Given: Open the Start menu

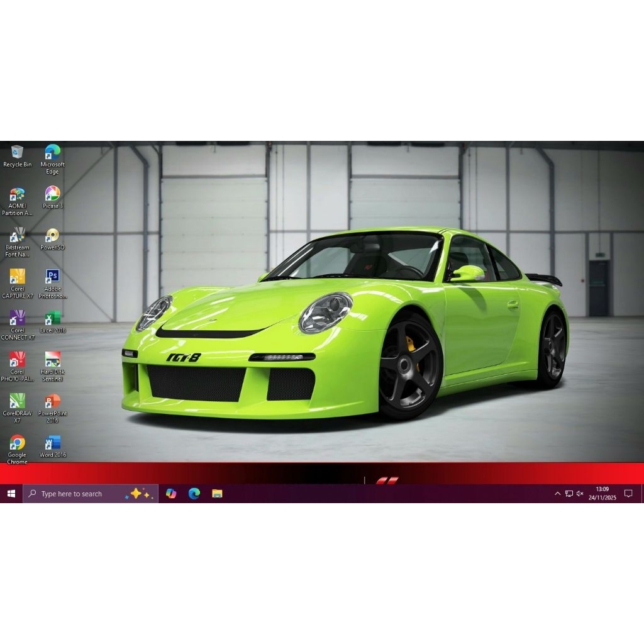Looking at the screenshot, I should coord(11,494).
